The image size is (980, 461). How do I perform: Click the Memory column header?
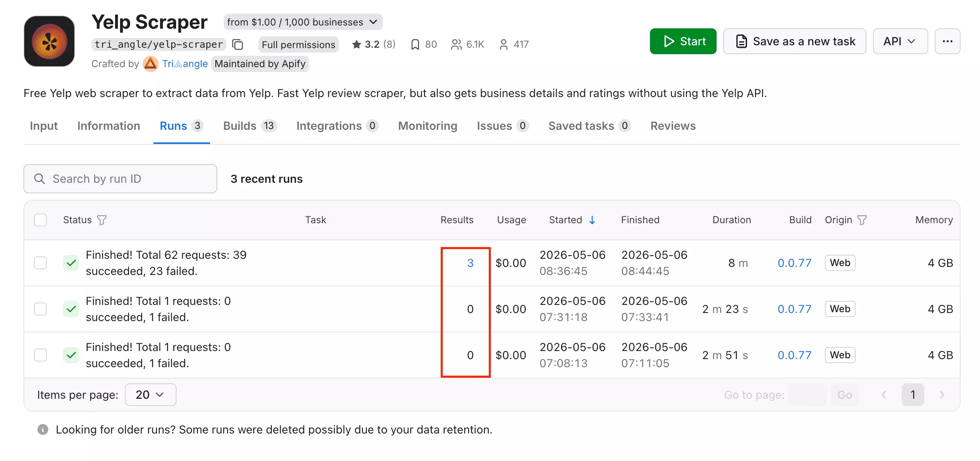pyautogui.click(x=934, y=220)
